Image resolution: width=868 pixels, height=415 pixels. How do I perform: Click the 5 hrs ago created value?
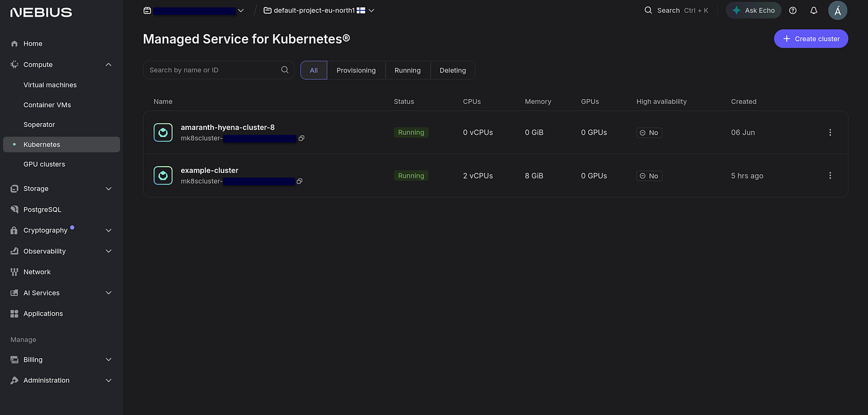tap(747, 176)
